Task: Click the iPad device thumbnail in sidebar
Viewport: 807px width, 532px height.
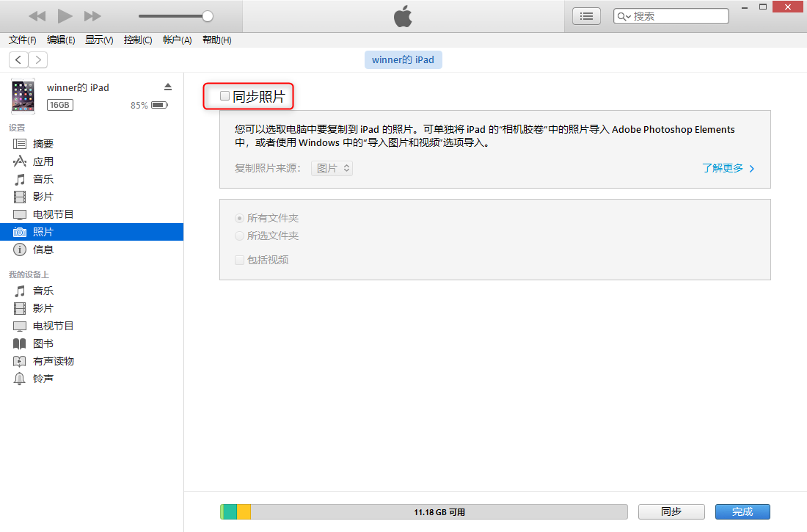Action: tap(23, 96)
